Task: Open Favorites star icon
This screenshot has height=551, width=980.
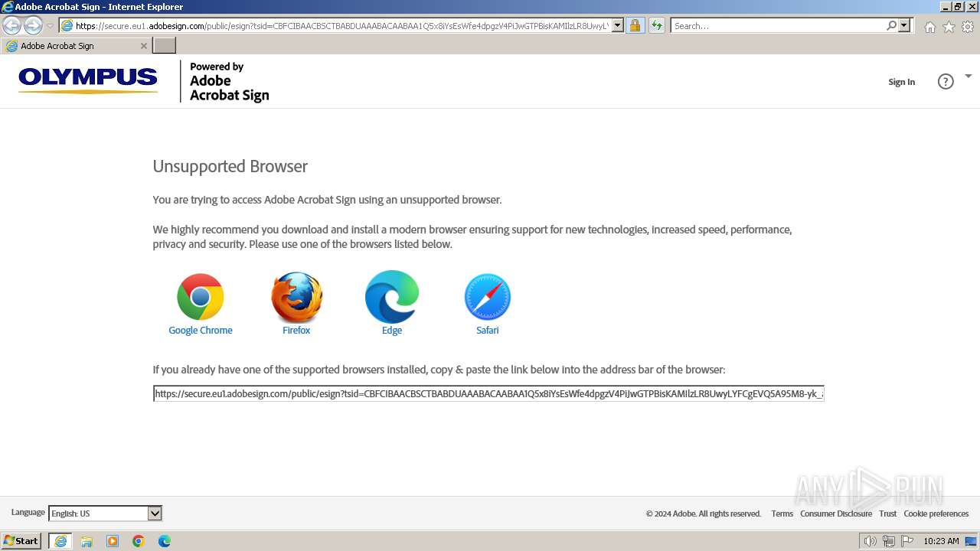Action: pos(949,27)
